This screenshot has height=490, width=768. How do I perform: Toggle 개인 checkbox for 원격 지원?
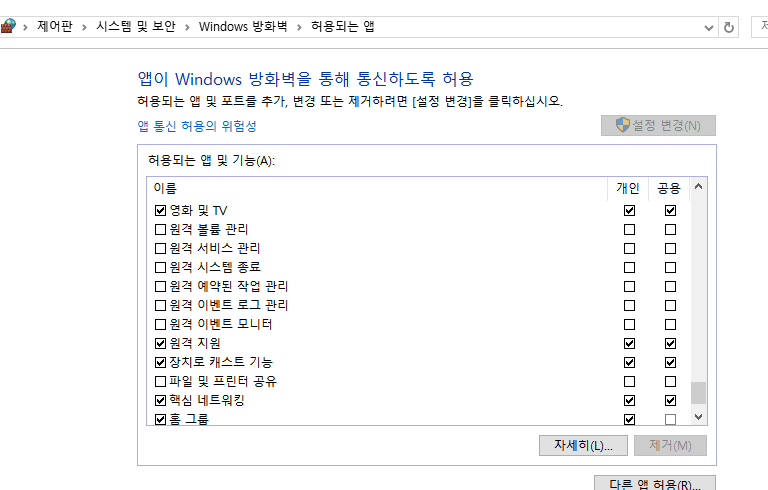point(629,343)
